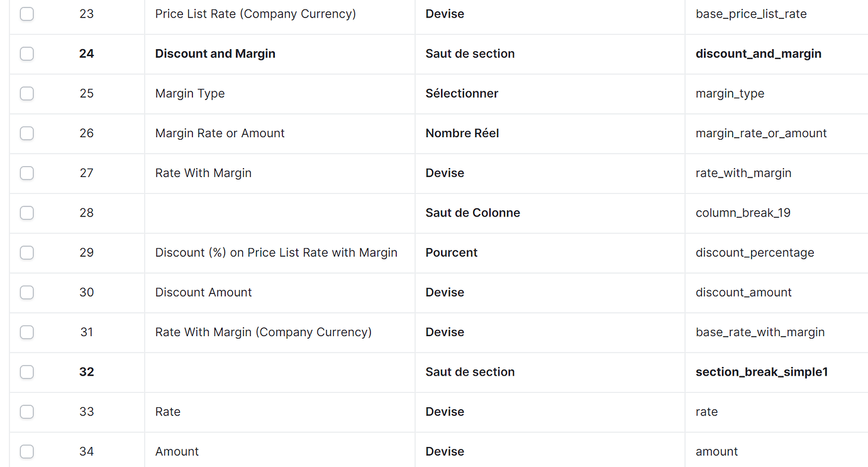
Task: Click the discount_percentage field name
Action: (x=755, y=252)
